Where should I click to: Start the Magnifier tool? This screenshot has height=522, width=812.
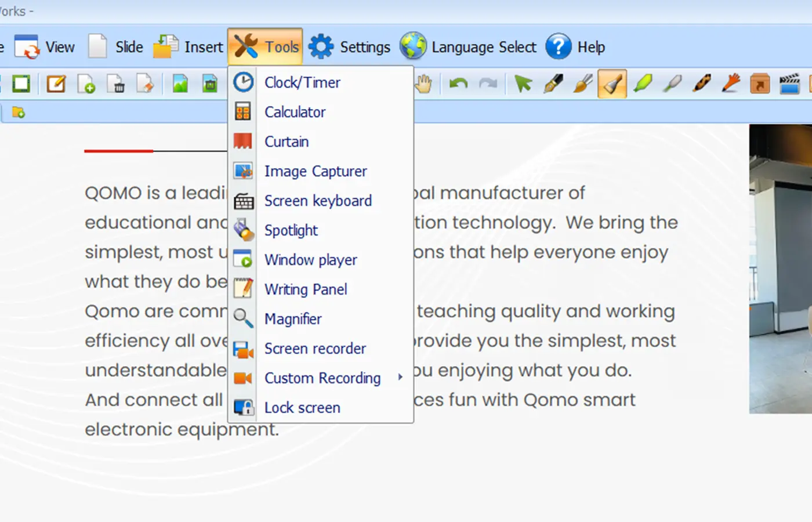pos(321,319)
